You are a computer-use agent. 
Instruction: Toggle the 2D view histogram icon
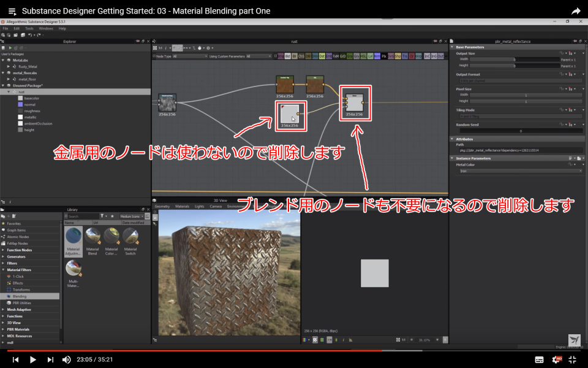pos(350,340)
